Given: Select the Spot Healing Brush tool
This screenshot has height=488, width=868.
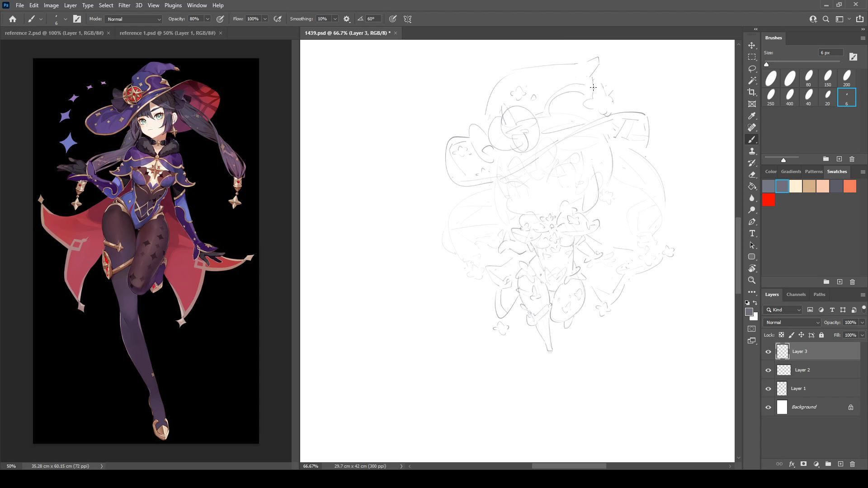Looking at the screenshot, I should pos(752,128).
